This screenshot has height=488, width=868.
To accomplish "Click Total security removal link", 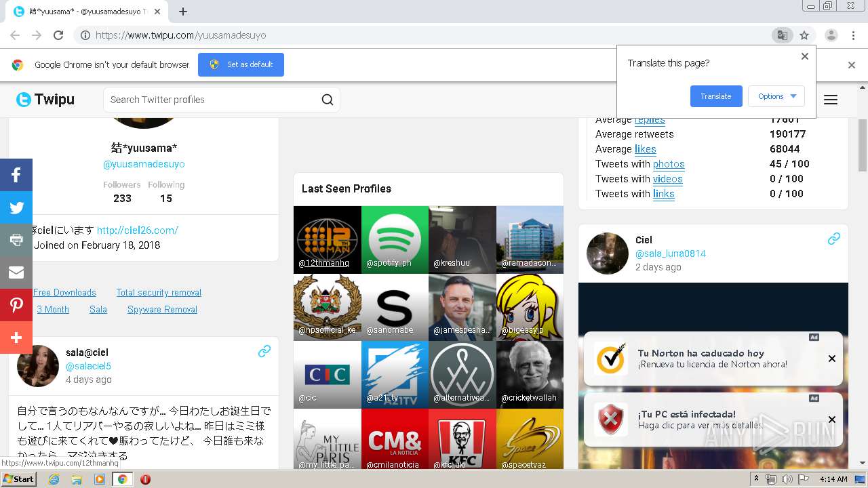I will (x=159, y=292).
